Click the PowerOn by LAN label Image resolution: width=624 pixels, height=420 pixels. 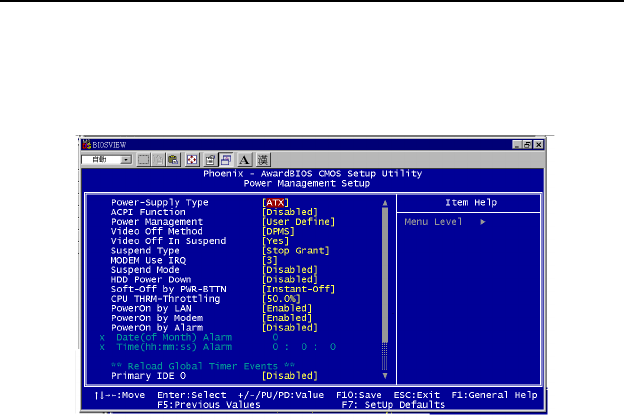(x=151, y=308)
